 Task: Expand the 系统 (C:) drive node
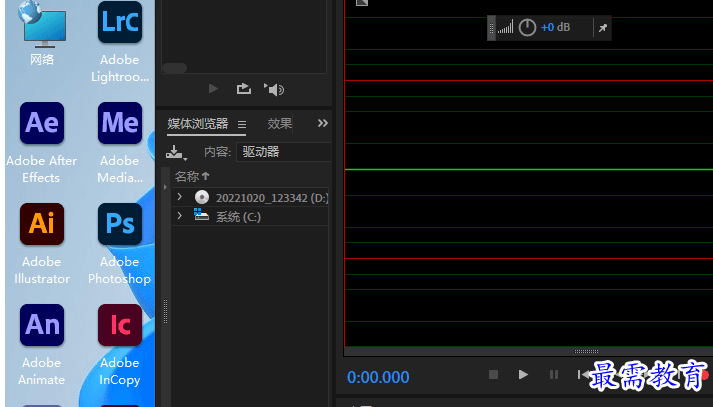pos(180,216)
